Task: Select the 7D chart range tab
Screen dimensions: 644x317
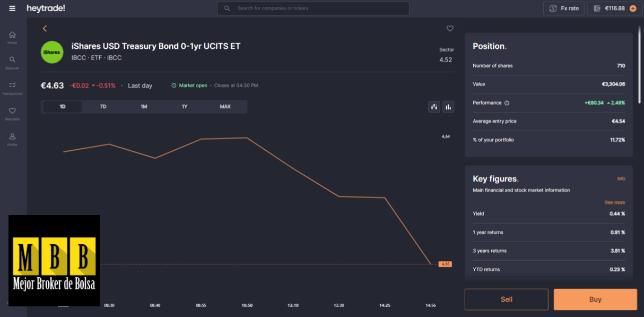Action: [103, 107]
